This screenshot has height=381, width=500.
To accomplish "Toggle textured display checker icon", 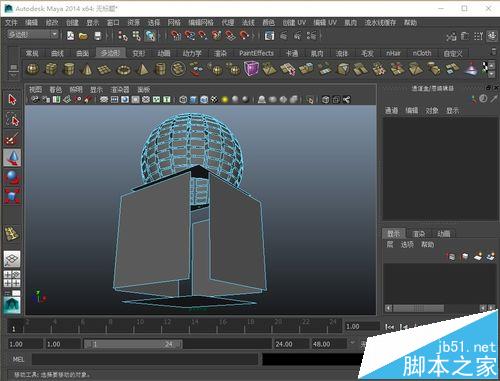I will pyautogui.click(x=215, y=99).
